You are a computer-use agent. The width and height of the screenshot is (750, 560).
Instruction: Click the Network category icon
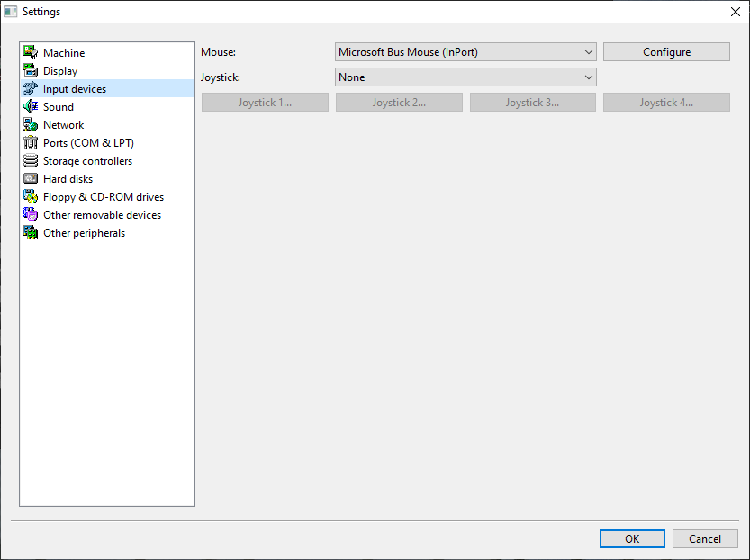click(31, 124)
